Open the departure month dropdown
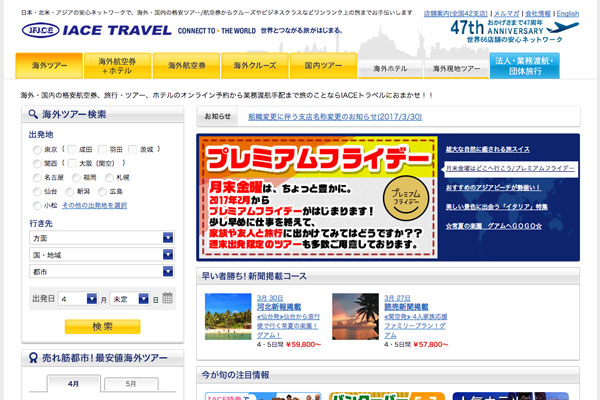 point(78,299)
